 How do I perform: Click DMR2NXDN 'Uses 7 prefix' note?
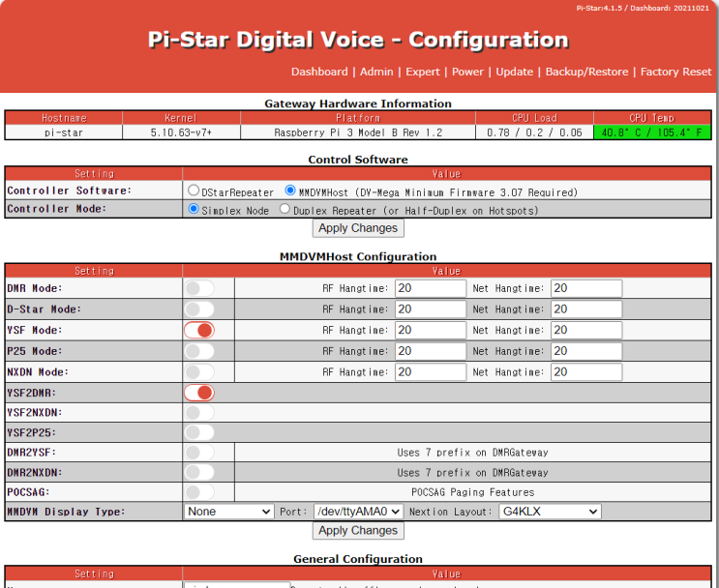click(473, 473)
